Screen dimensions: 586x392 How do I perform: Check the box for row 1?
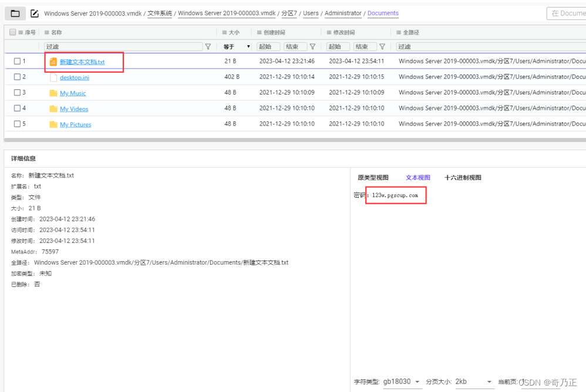[x=17, y=61]
